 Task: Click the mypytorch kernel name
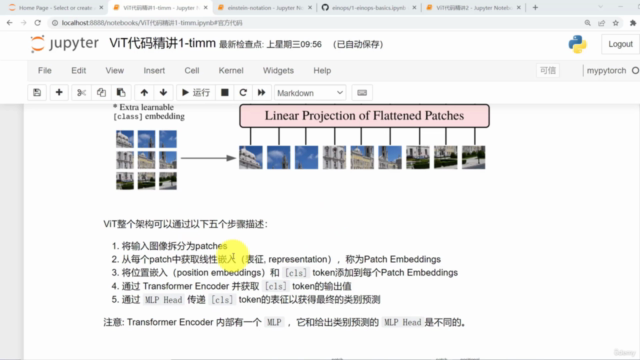(x=606, y=71)
